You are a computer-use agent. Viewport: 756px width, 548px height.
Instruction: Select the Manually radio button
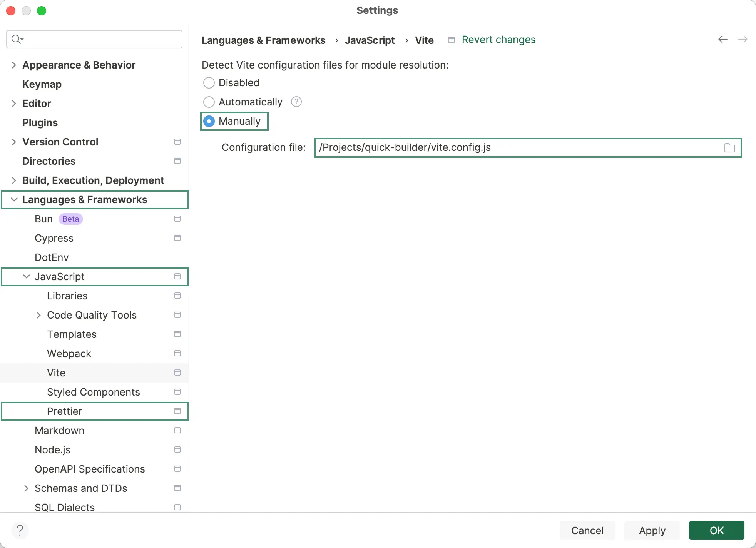(209, 121)
